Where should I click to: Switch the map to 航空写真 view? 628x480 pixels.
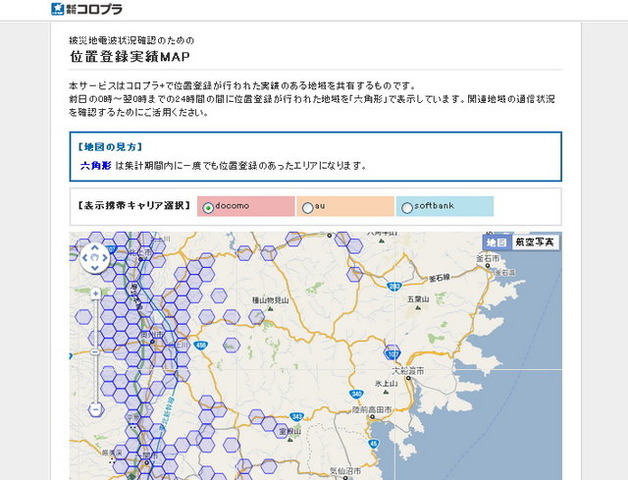click(535, 242)
